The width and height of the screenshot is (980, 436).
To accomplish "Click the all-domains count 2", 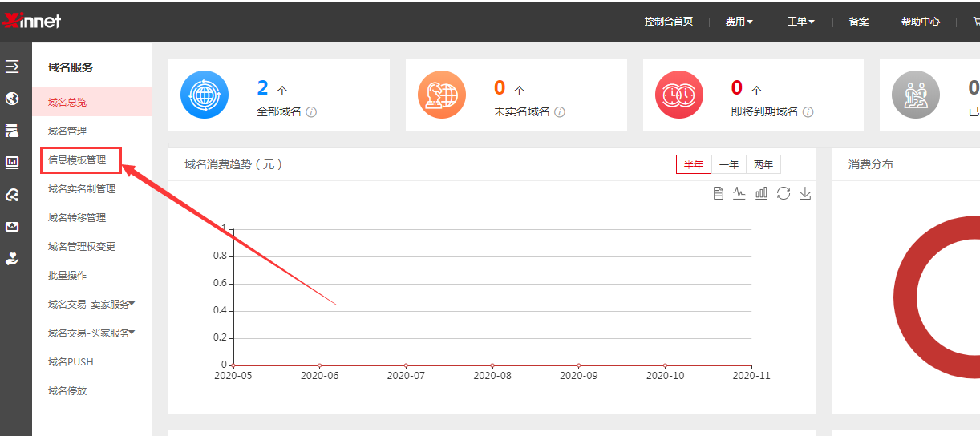I will pyautogui.click(x=263, y=87).
